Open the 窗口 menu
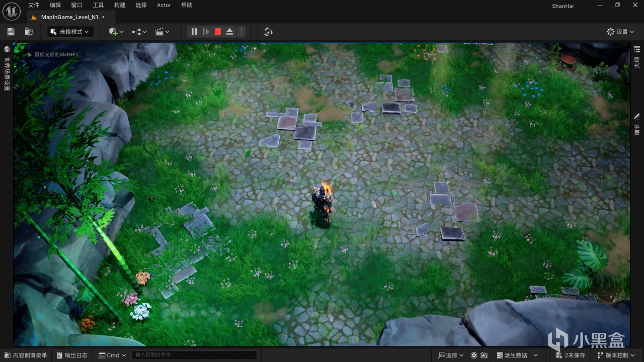 pyautogui.click(x=76, y=5)
